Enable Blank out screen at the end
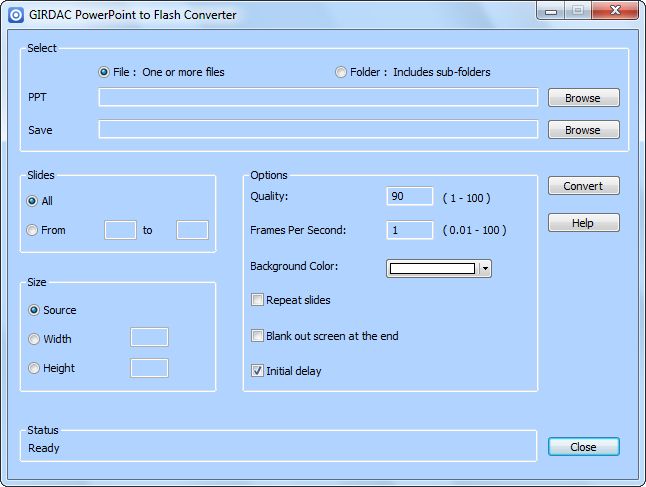This screenshot has height=487, width=646. [x=257, y=336]
